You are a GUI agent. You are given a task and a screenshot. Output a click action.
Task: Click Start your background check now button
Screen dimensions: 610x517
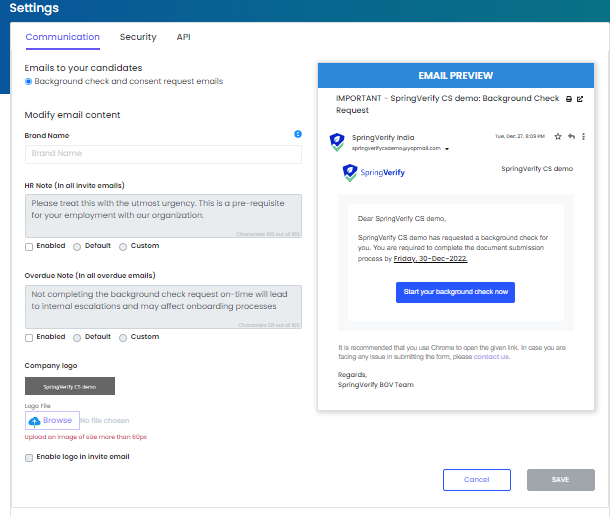(x=455, y=292)
